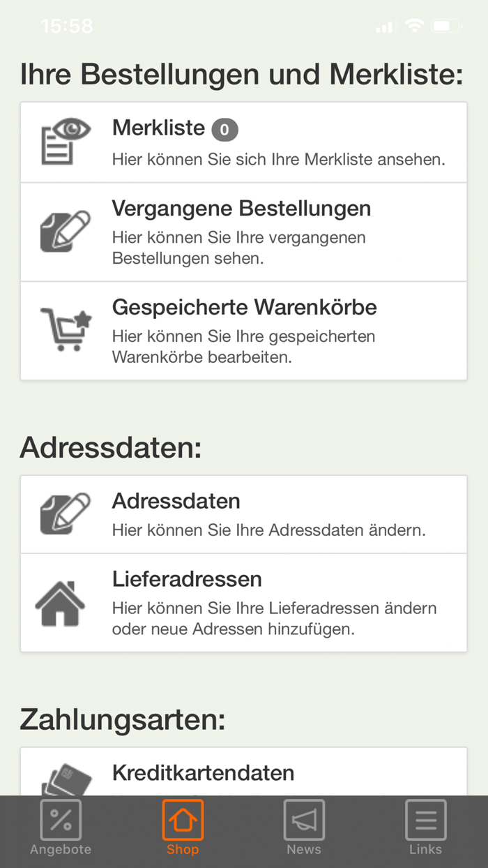The width and height of the screenshot is (488, 868).
Task: Switch to the Angebote tab
Action: (61, 830)
